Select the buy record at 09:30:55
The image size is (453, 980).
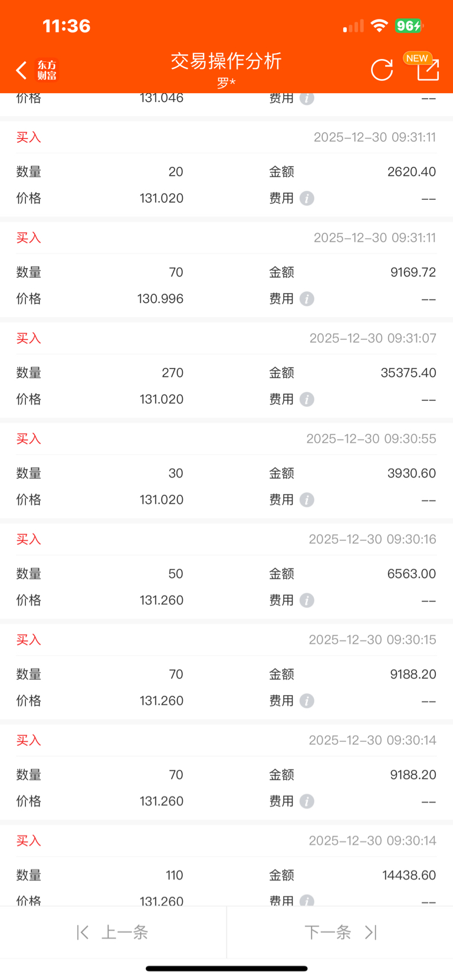pos(226,439)
